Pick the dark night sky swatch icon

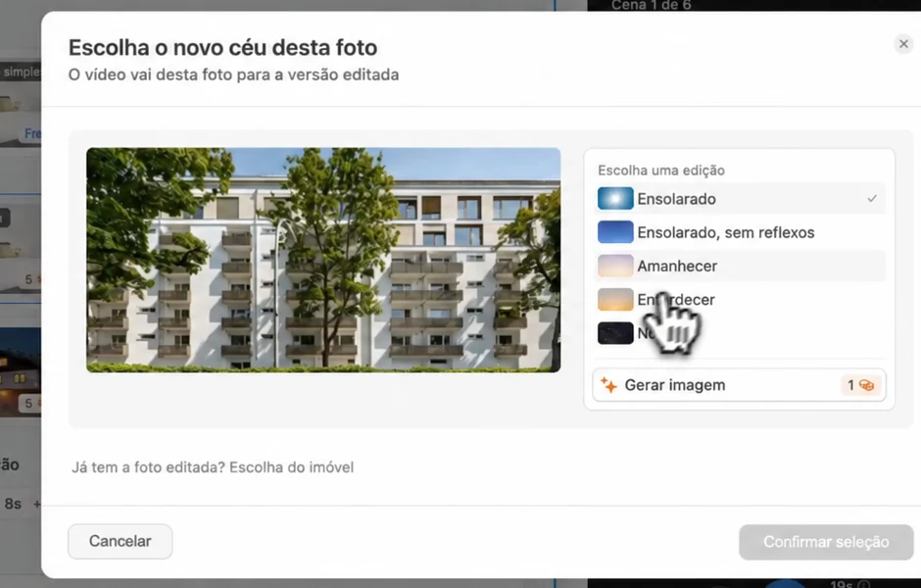(x=615, y=332)
